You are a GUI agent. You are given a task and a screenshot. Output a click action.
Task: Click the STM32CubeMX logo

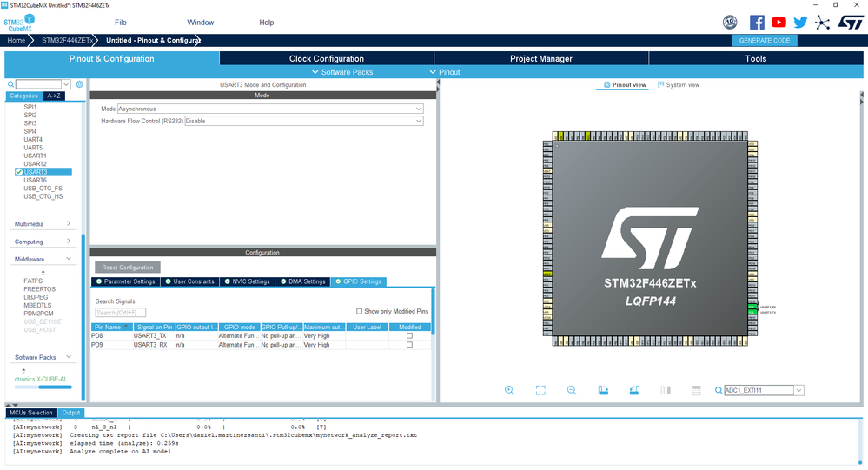19,23
